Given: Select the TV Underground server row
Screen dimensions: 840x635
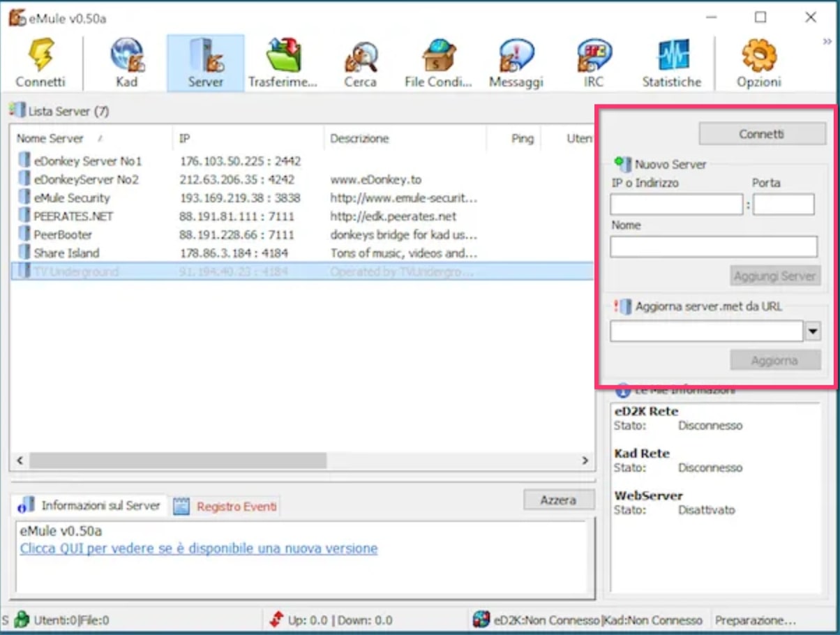Looking at the screenshot, I should click(x=302, y=271).
